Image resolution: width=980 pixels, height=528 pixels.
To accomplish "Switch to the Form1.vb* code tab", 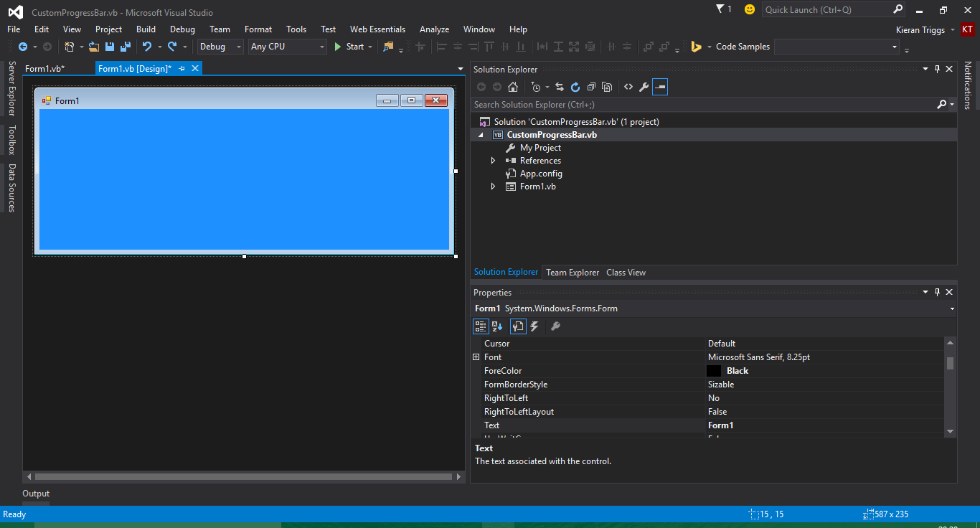I will click(44, 69).
